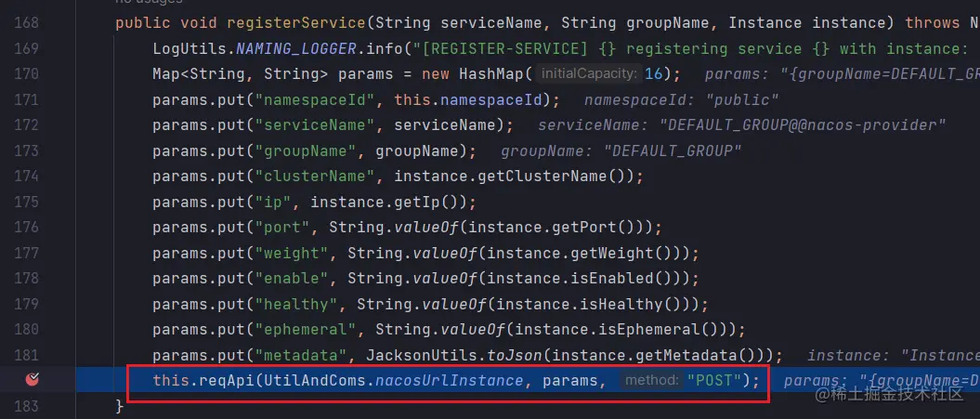Screen dimensions: 980x419
Task: Click line number 183 in gutter
Action: (x=26, y=406)
